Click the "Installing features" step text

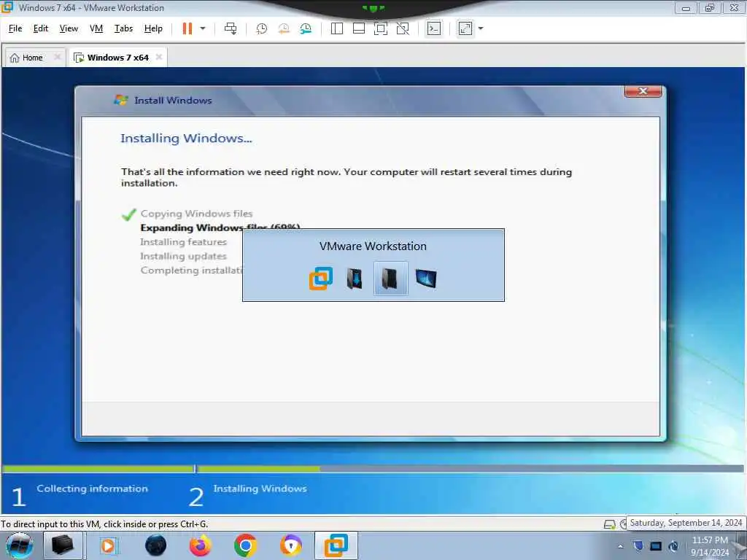click(x=183, y=242)
